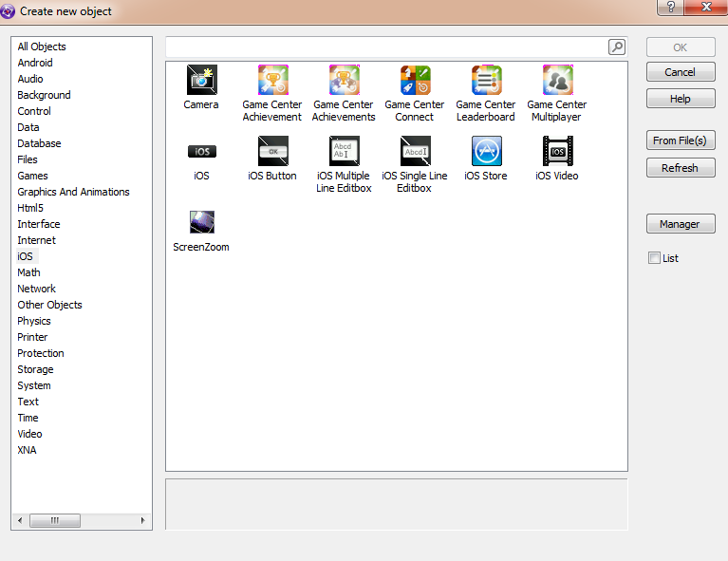Click the OK button

coord(681,47)
